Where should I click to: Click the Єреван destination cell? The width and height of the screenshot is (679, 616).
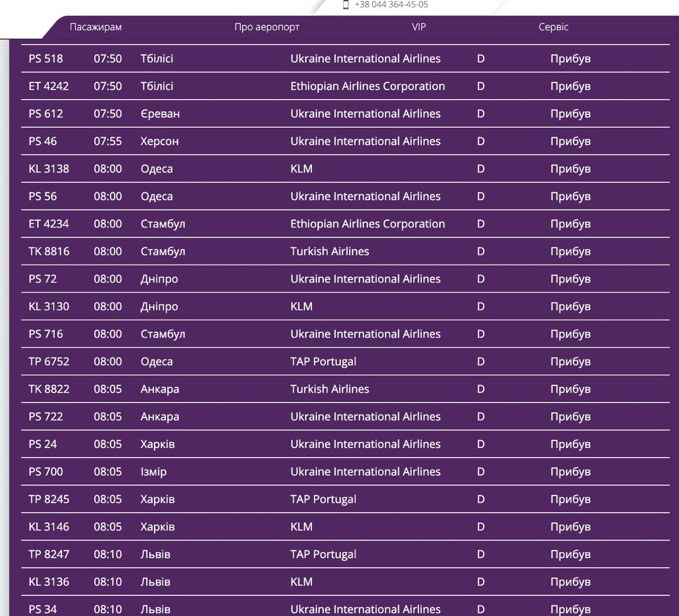pos(160,114)
